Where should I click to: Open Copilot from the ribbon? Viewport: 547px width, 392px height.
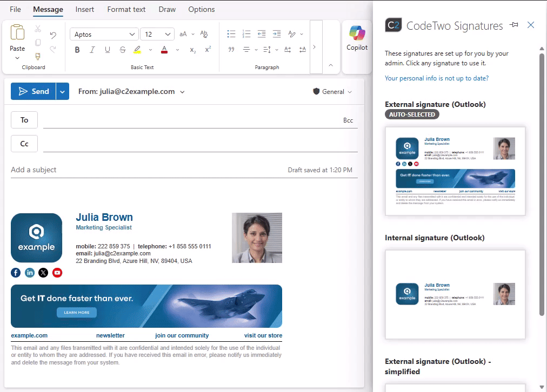pyautogui.click(x=357, y=39)
